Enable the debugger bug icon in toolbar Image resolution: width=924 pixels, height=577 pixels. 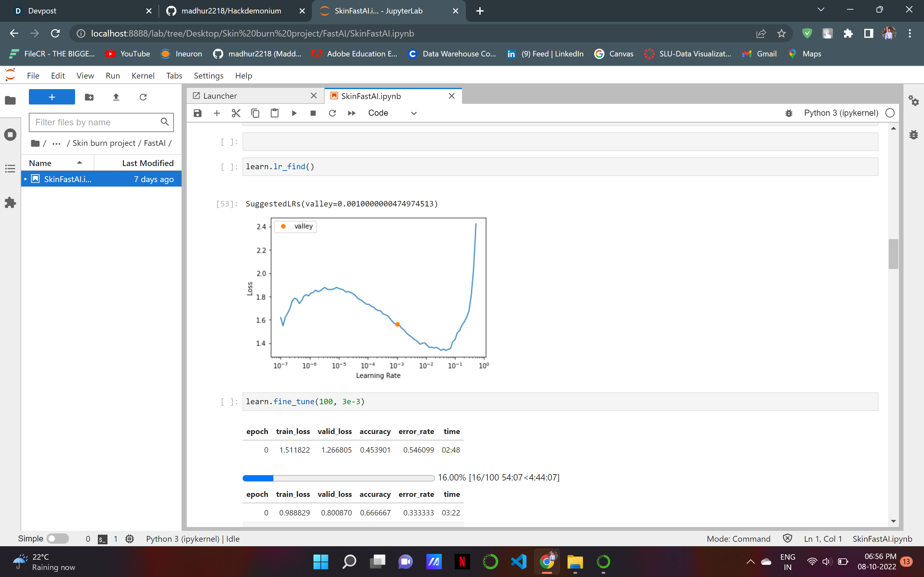point(789,113)
